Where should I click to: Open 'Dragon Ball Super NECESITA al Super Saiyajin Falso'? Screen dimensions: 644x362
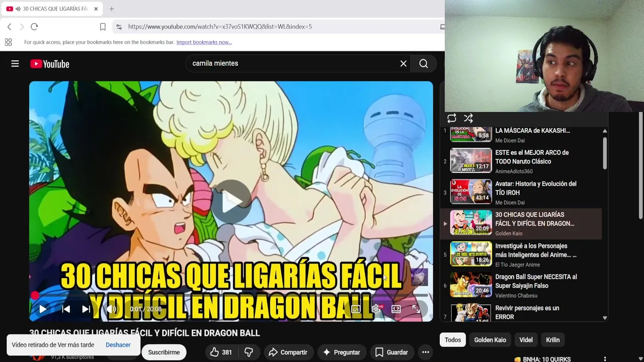click(521, 286)
